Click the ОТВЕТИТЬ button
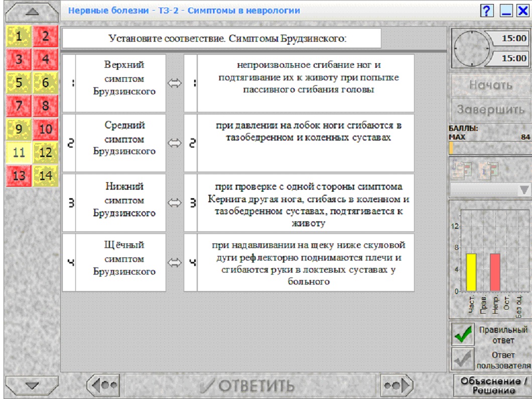532x399 pixels. [x=250, y=385]
